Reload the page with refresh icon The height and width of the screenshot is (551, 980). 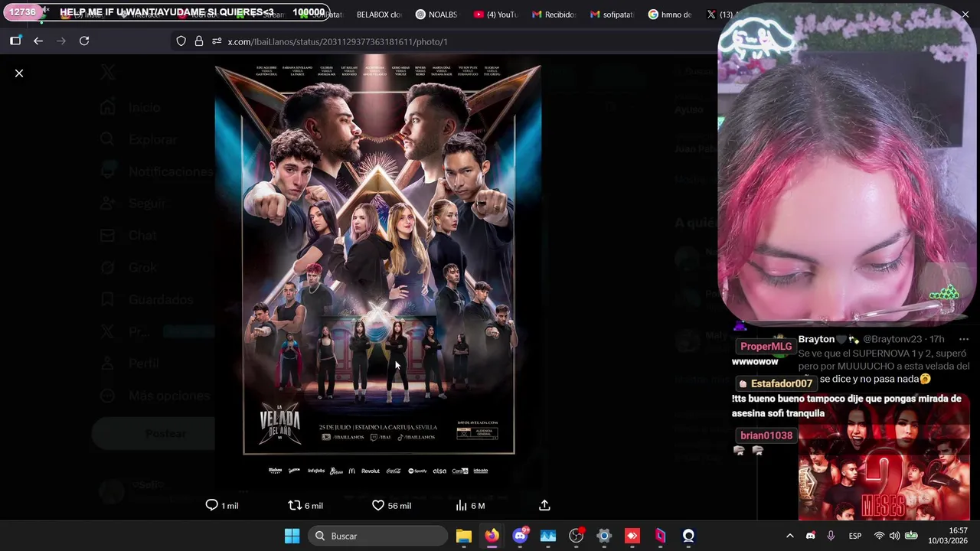[84, 41]
